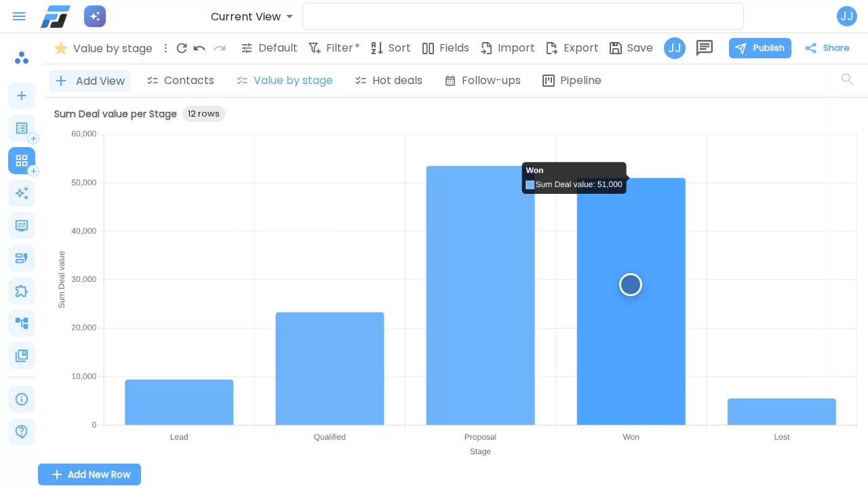Redo the last change

tap(220, 48)
